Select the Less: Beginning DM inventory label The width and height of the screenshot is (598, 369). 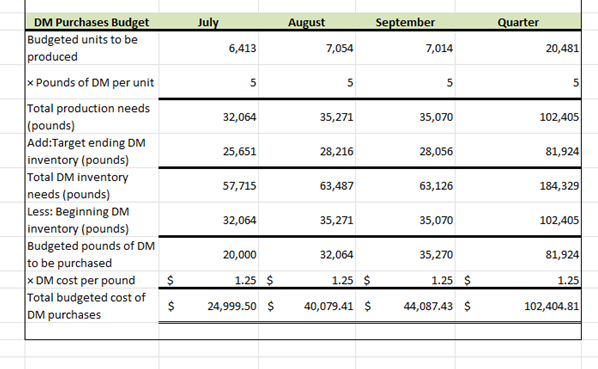[x=92, y=220]
